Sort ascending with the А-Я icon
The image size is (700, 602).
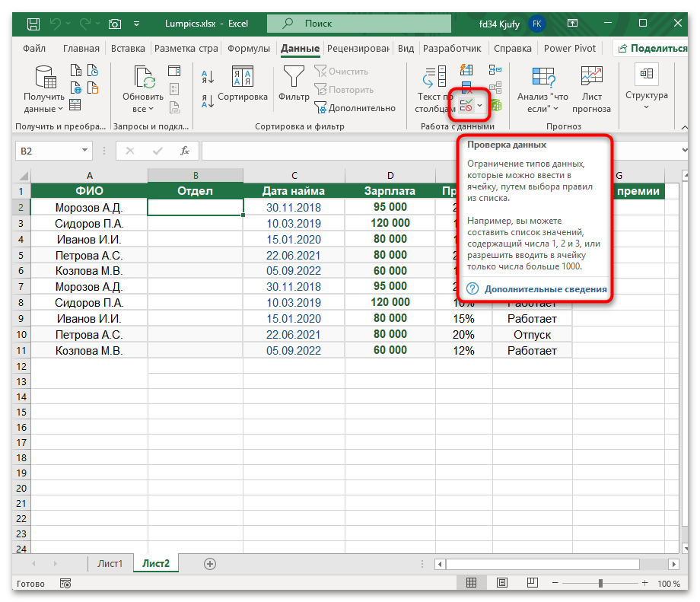208,76
